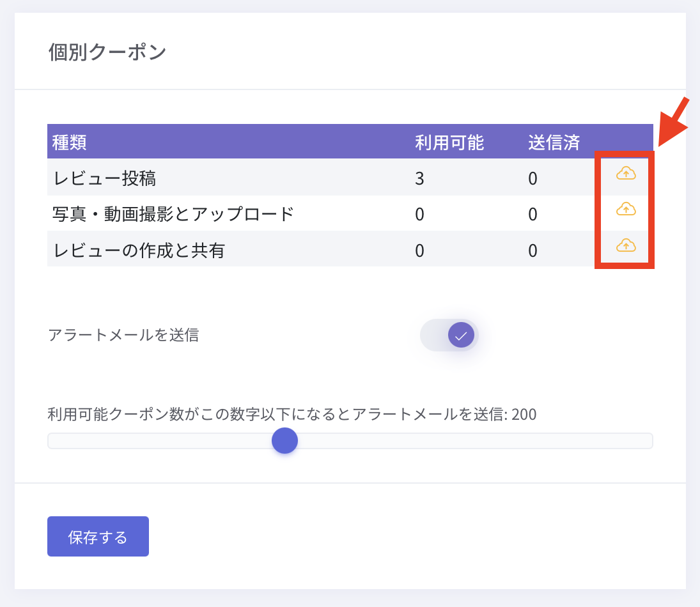Image resolution: width=700 pixels, height=607 pixels.
Task: Select the 写真・動画撮影とアップロード row label
Action: 173,214
